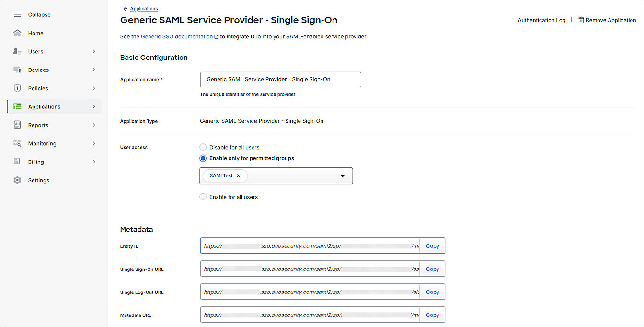Copy the Entity ID value

pyautogui.click(x=432, y=246)
